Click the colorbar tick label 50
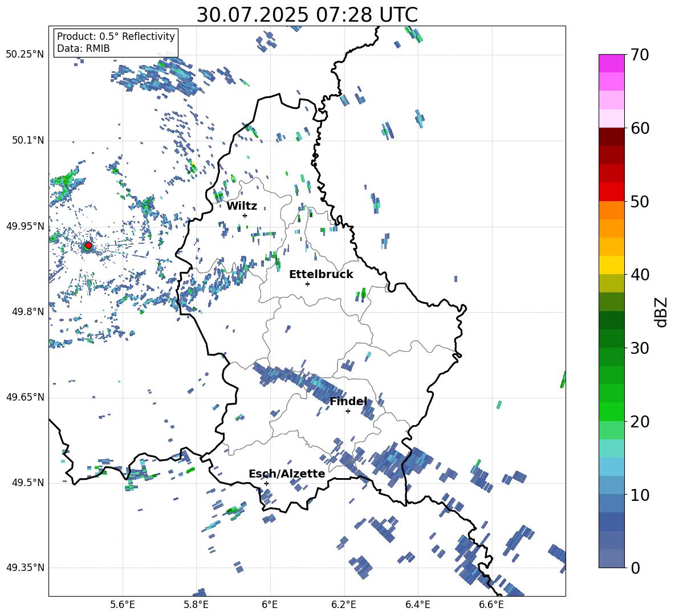The width and height of the screenshot is (675, 616). 640,201
